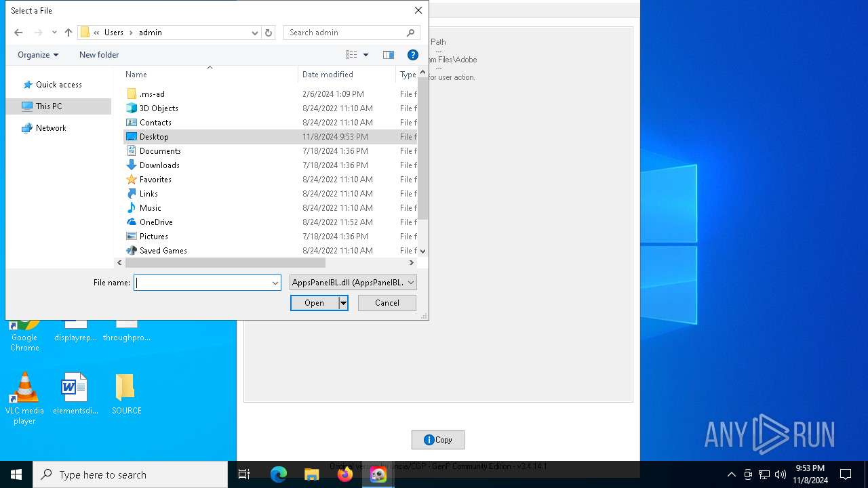Create a New folder
This screenshot has width=868, height=488.
coord(99,55)
